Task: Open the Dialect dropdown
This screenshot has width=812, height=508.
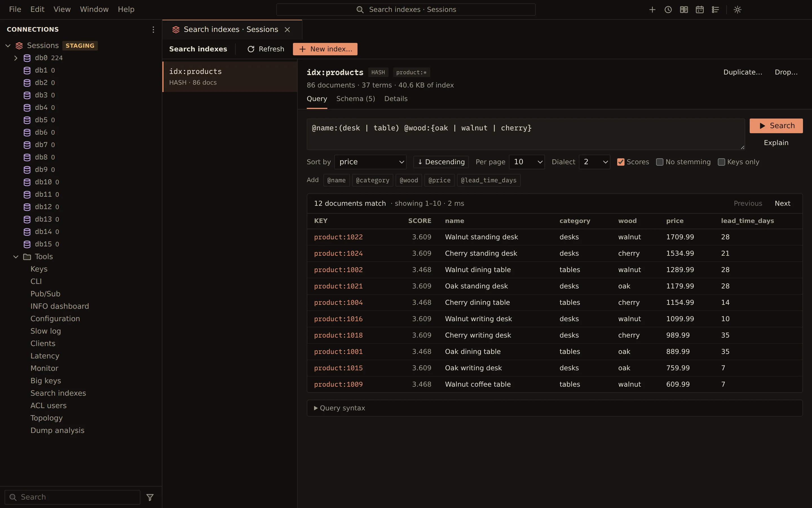Action: coord(594,162)
